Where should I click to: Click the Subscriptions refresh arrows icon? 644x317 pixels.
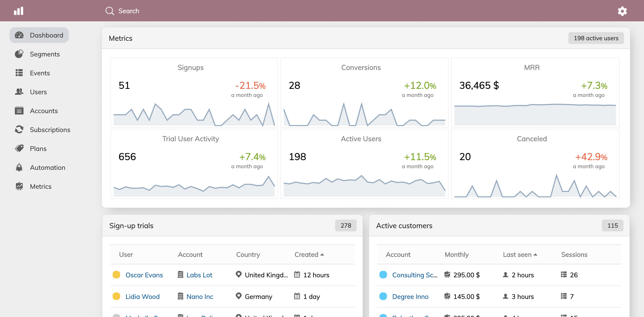pyautogui.click(x=19, y=130)
